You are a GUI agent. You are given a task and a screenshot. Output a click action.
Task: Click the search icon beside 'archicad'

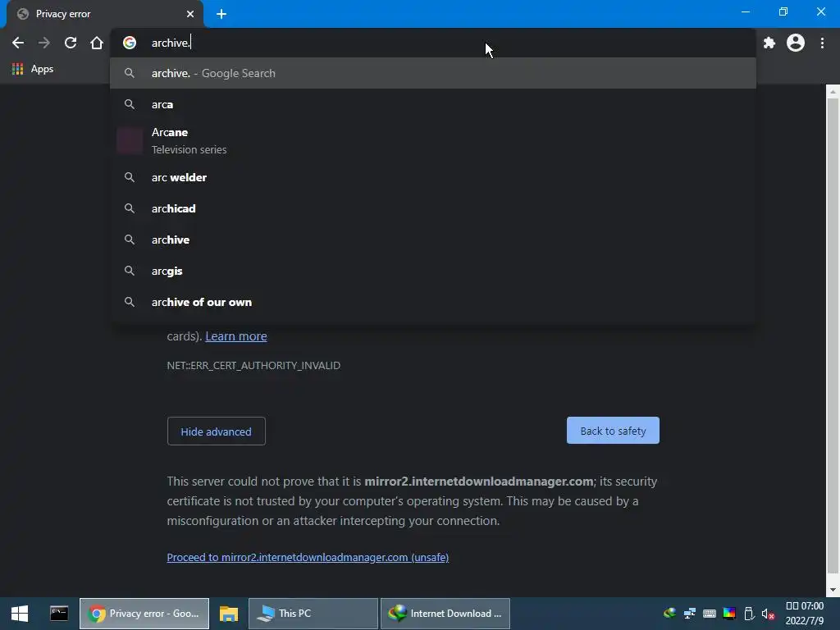click(x=130, y=208)
